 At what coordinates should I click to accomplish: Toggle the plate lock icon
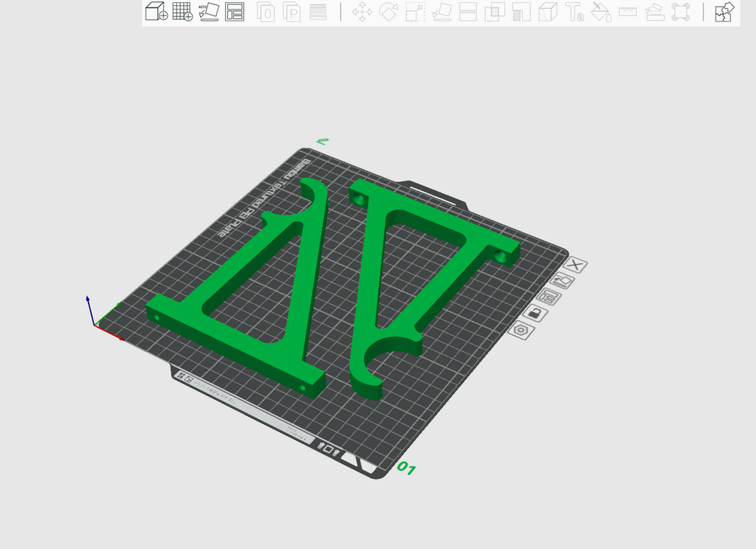535,314
